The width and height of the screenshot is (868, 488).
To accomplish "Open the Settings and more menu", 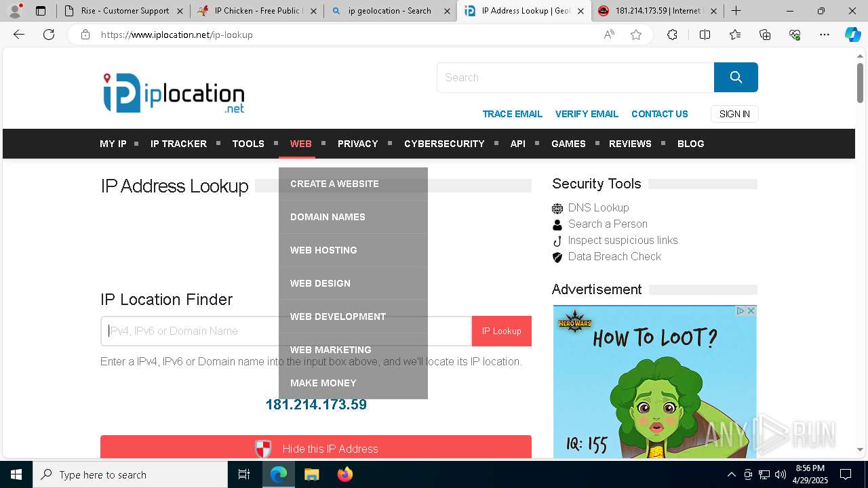I will click(x=825, y=35).
